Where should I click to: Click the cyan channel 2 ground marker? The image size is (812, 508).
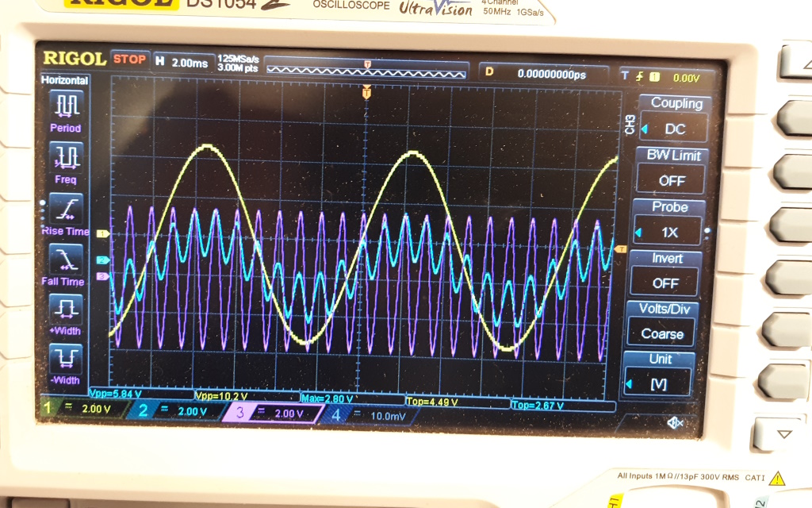click(x=102, y=260)
